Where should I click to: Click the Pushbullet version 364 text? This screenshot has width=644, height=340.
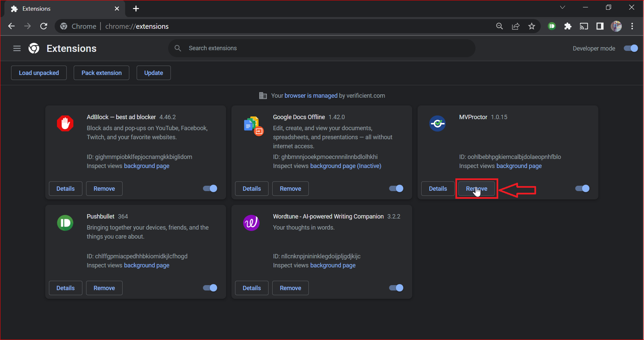pyautogui.click(x=123, y=216)
